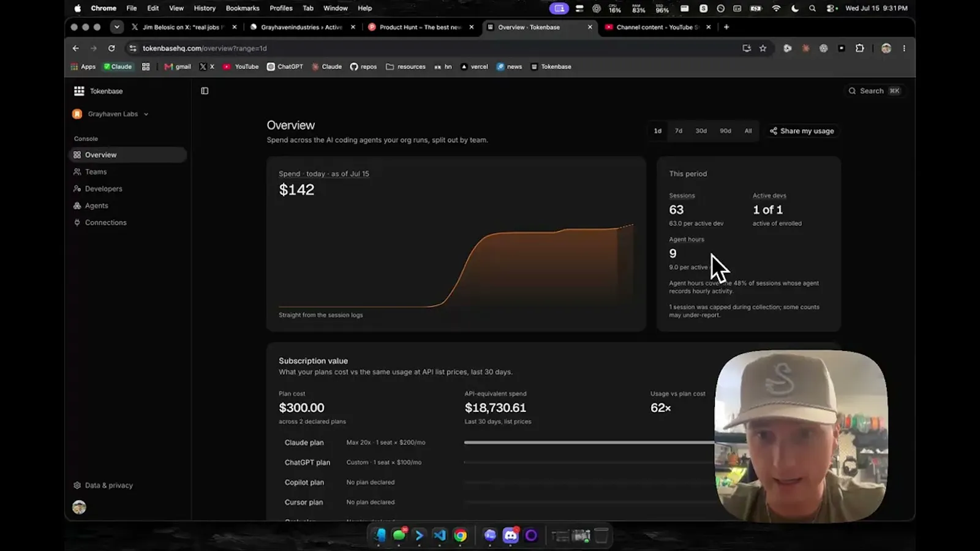The image size is (980, 551).
Task: Click the $142 spend value
Action: coord(296,190)
